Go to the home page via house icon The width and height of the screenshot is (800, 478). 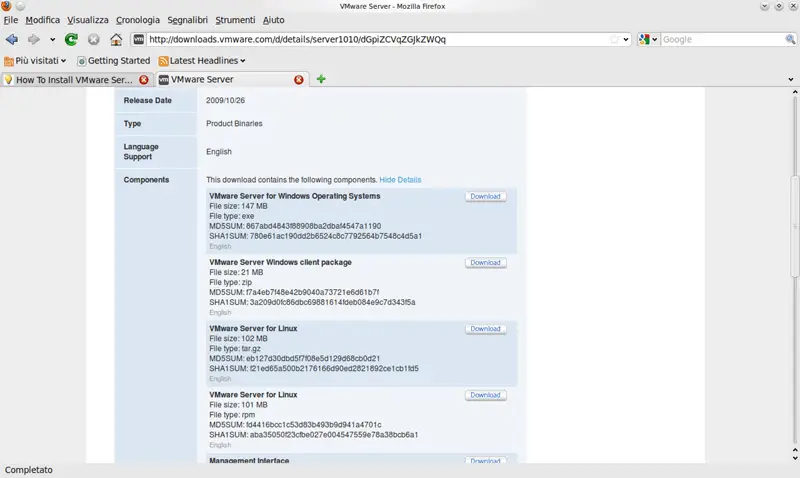coord(116,39)
